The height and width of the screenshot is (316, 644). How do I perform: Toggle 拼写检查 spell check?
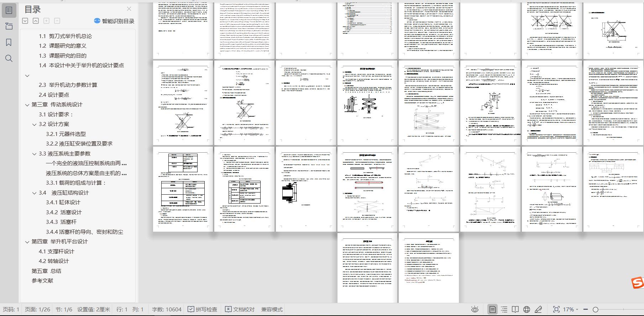[x=202, y=309]
